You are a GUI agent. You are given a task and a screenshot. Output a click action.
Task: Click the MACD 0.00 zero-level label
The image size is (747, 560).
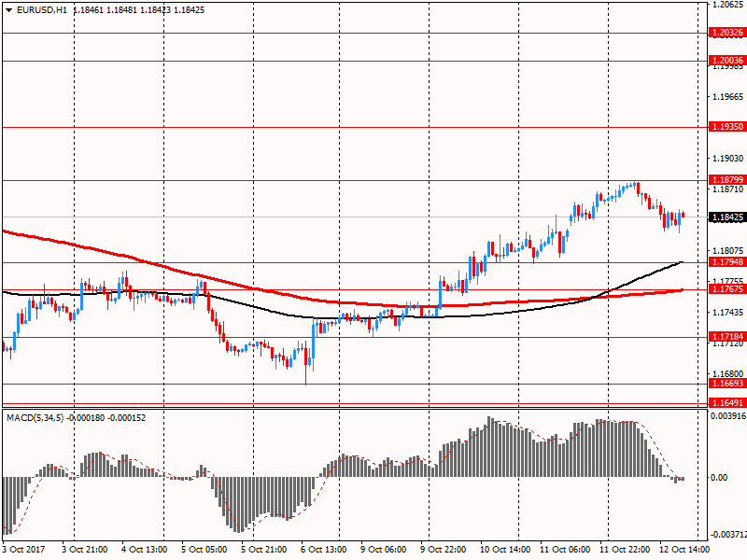[719, 478]
